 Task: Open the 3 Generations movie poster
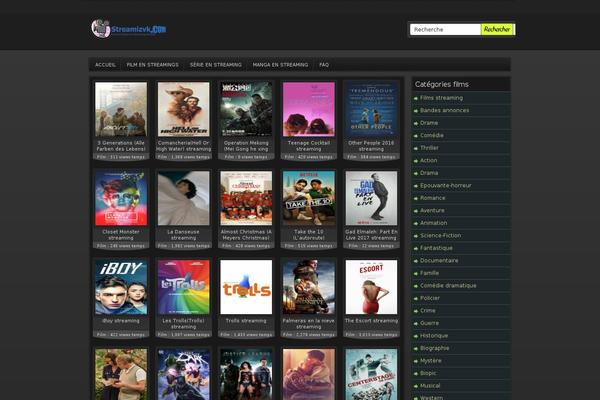click(x=121, y=109)
